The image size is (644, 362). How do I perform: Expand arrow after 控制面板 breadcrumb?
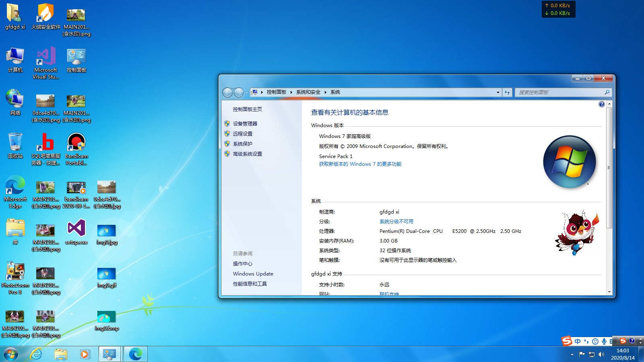tap(291, 92)
